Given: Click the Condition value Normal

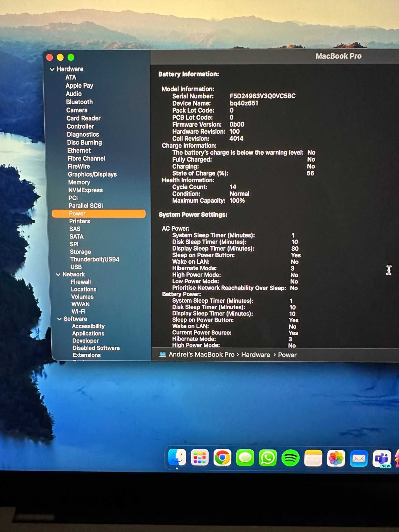Looking at the screenshot, I should click(239, 194).
